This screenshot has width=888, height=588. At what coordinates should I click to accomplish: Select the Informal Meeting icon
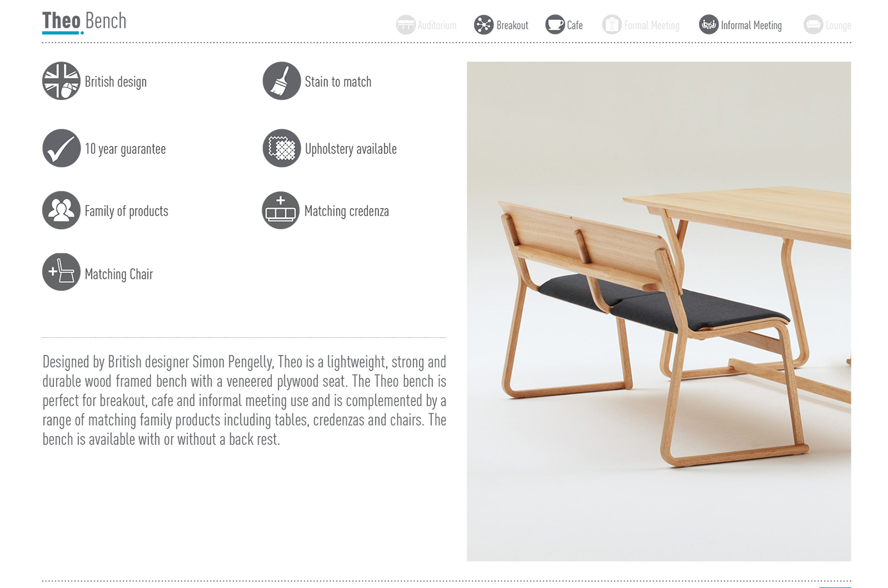click(x=708, y=24)
